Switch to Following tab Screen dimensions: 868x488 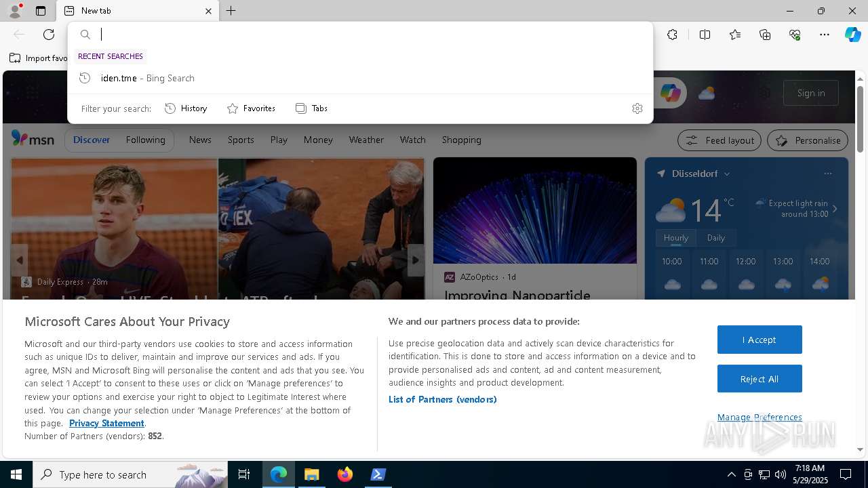145,140
